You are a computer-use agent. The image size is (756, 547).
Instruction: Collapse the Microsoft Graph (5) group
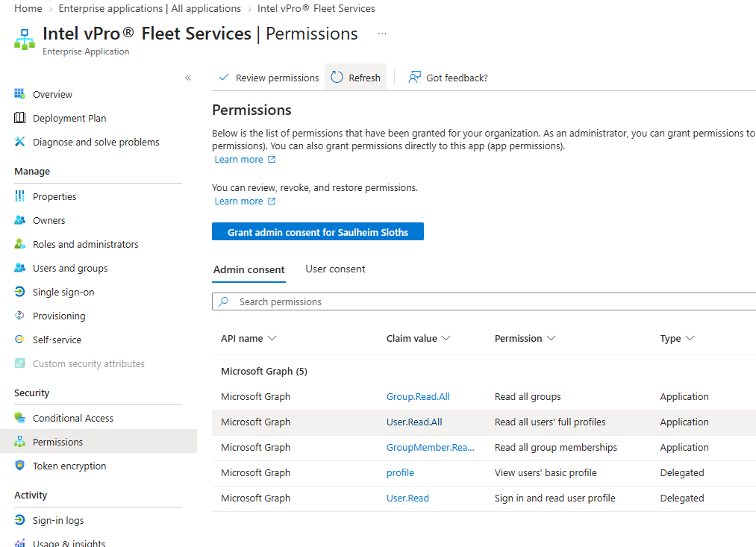[x=263, y=371]
